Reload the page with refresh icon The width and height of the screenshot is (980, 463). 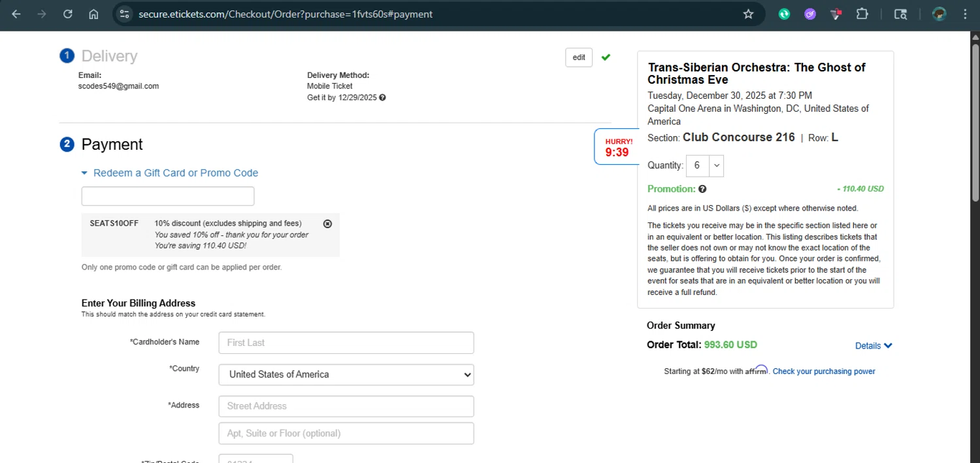point(67,14)
